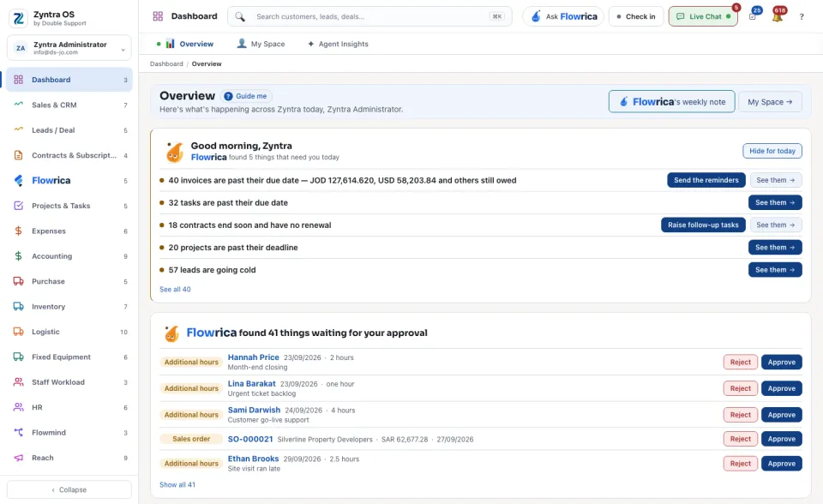Click See them for overdue invoices
Screen dimensions: 823x504
tap(776, 180)
